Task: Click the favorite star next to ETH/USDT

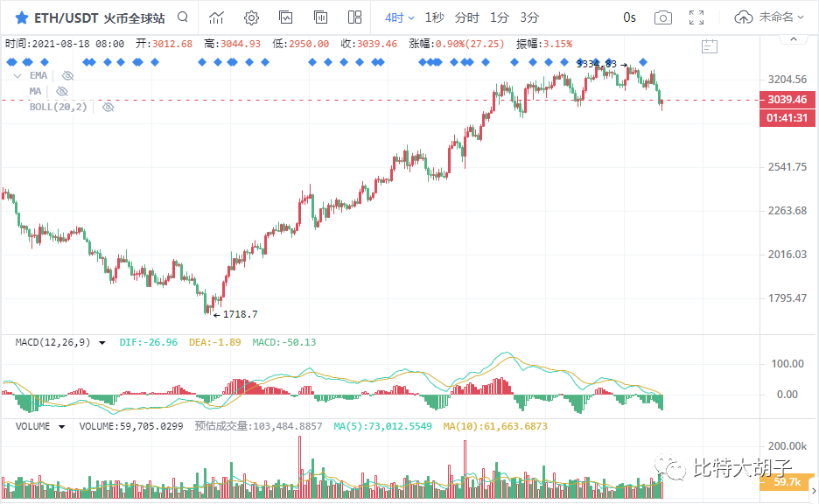Action: (x=21, y=17)
